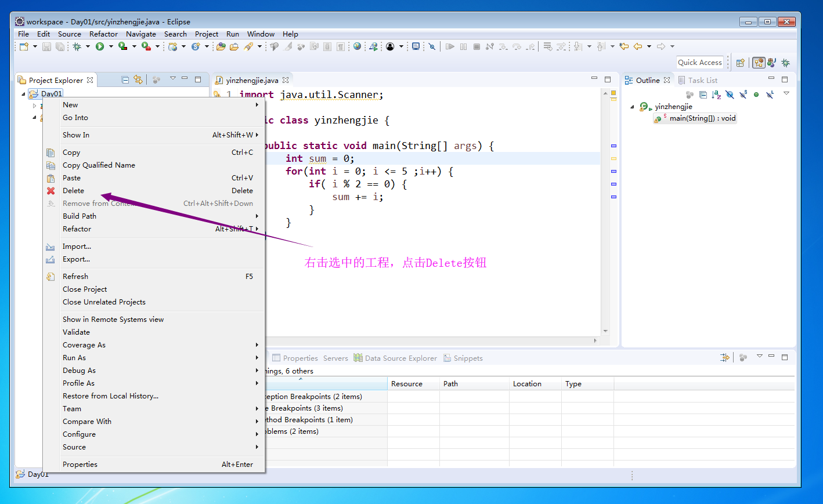
Task: Click the Quick Access search field
Action: [x=700, y=63]
